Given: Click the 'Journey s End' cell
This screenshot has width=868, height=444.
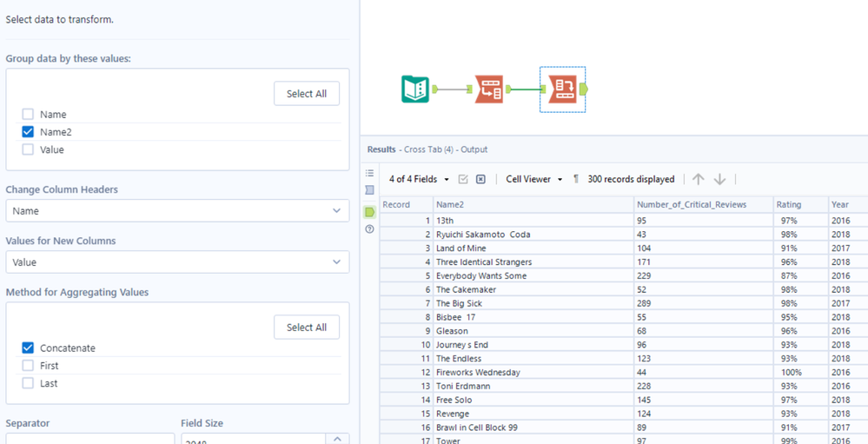Looking at the screenshot, I should (x=533, y=344).
